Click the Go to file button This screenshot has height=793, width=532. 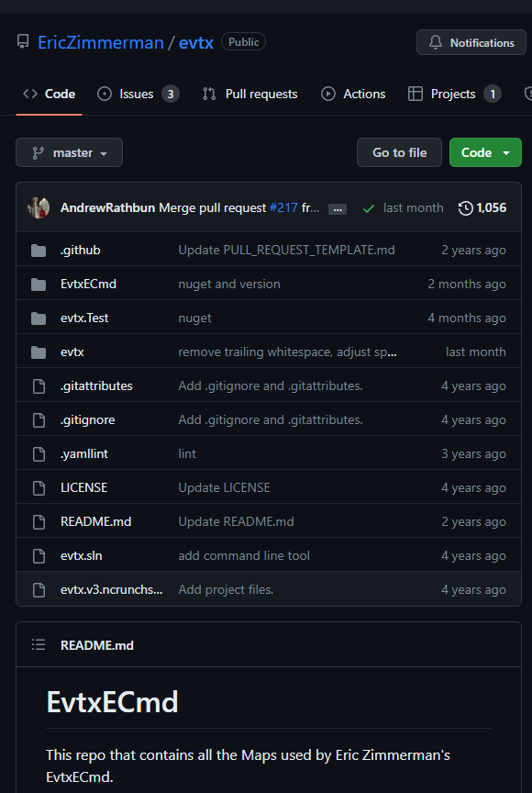point(399,152)
